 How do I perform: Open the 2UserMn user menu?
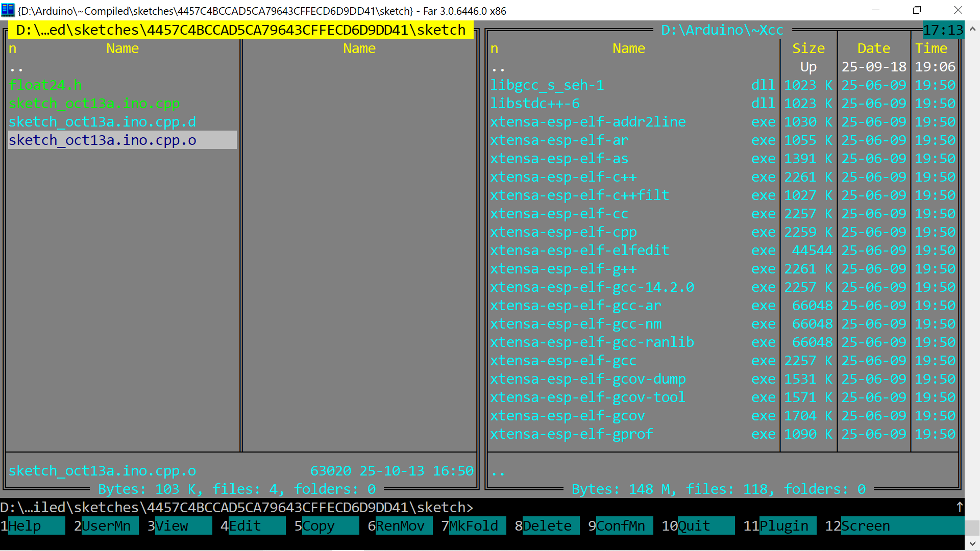(105, 525)
